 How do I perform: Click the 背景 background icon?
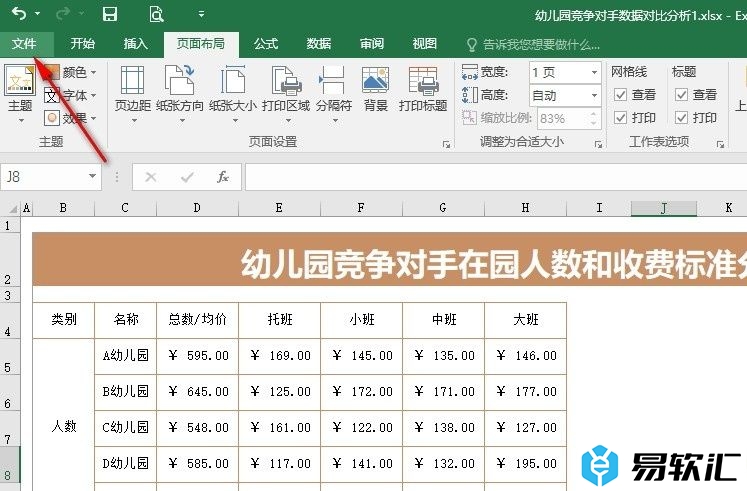[375, 80]
